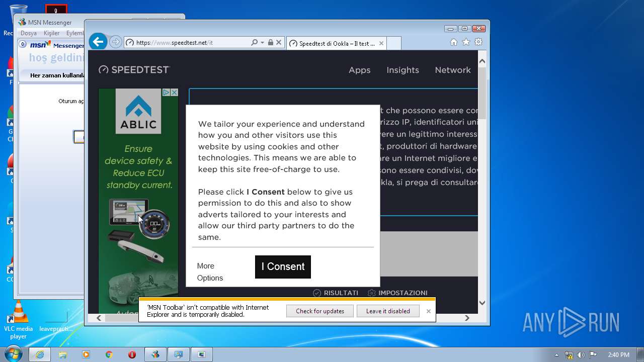Screen dimensions: 644x362
Task: Click the browser Forward arrow button
Action: [116, 42]
